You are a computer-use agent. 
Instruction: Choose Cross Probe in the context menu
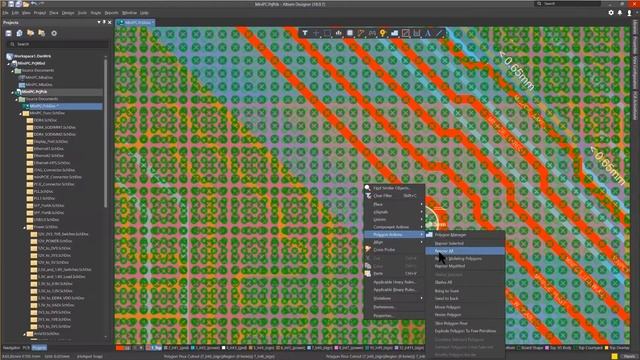(x=393, y=249)
